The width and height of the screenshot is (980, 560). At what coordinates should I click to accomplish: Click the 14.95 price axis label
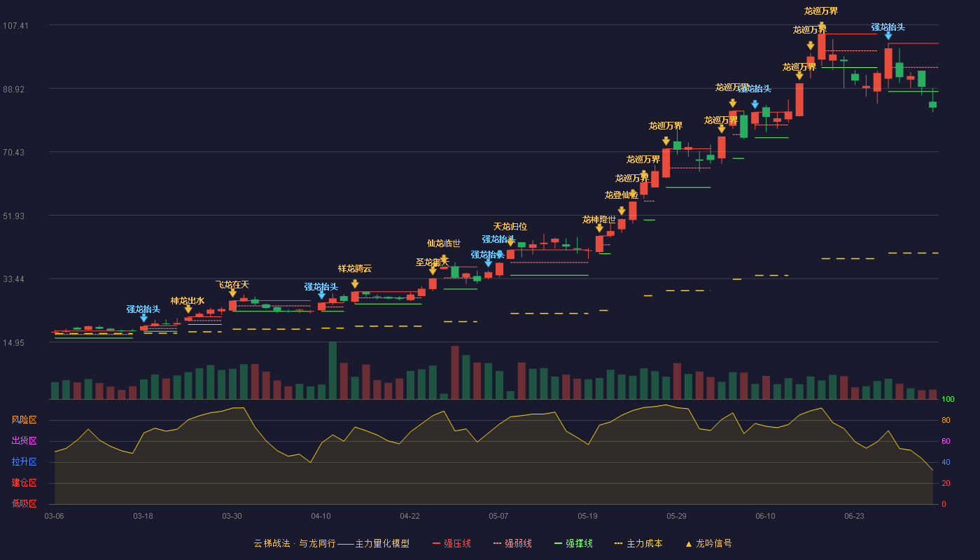pyautogui.click(x=15, y=343)
